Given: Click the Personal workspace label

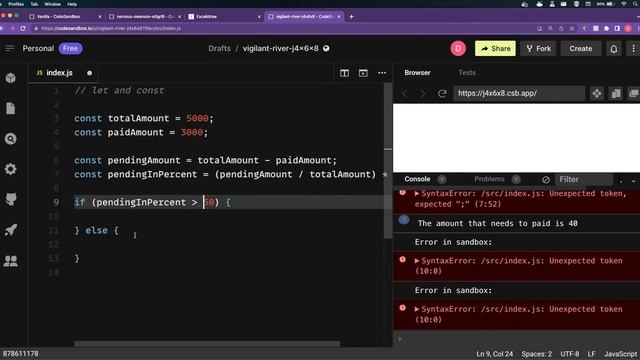Looking at the screenshot, I should tap(38, 48).
